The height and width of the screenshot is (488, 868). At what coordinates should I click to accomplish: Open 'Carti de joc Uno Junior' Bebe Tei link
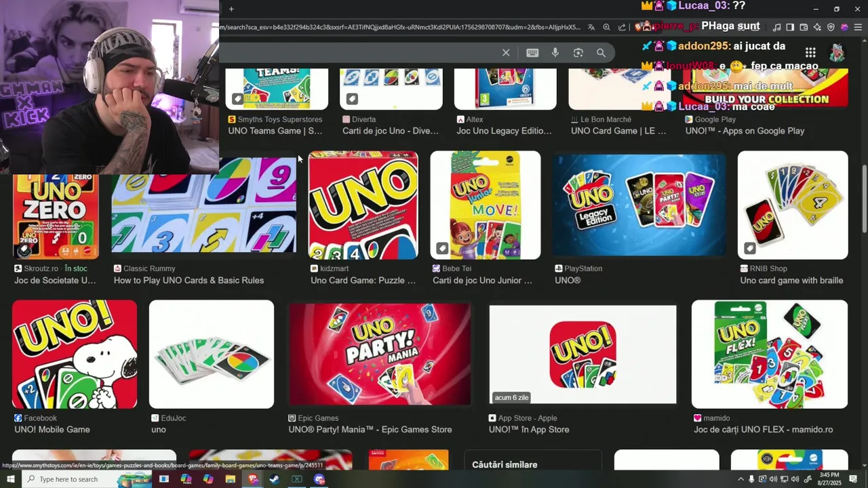[482, 280]
